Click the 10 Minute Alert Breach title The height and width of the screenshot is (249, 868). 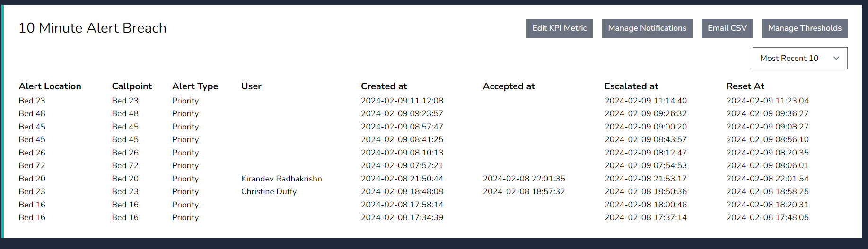point(92,28)
